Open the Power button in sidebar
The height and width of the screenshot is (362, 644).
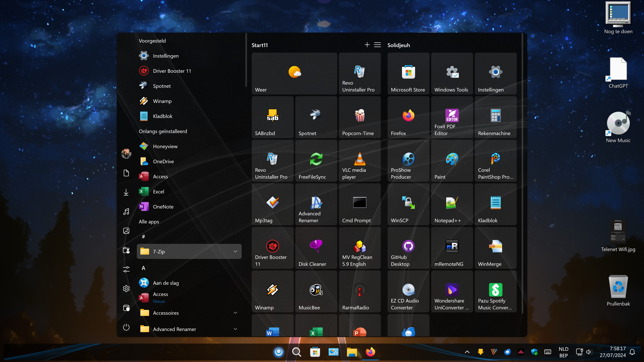[126, 327]
